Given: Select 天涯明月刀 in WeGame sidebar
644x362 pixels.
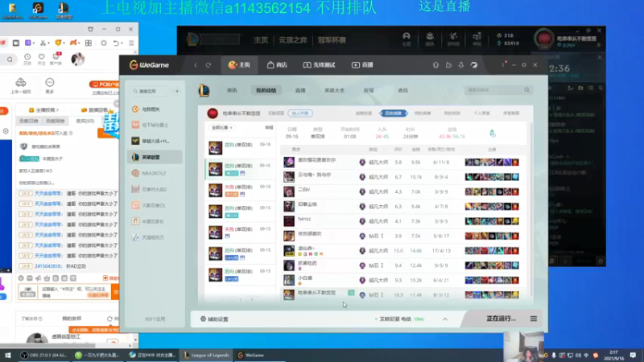Looking at the screenshot, I should (x=155, y=237).
